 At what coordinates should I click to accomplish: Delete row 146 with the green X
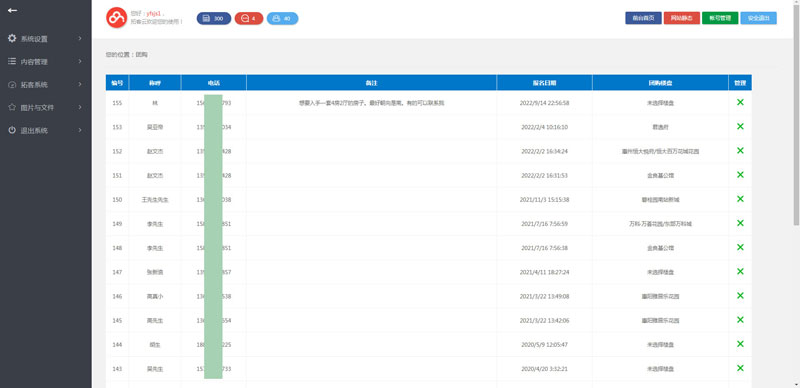pos(740,296)
